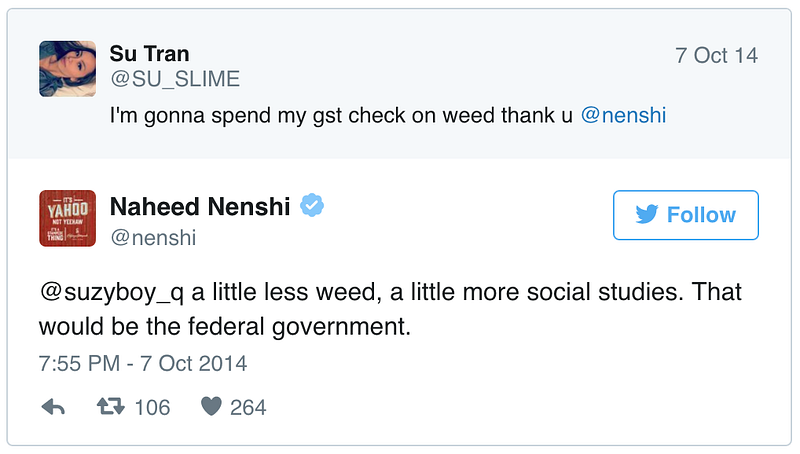Click the 7:55 PM - 7 Oct 2014 timestamp
The image size is (800, 454).
[143, 362]
